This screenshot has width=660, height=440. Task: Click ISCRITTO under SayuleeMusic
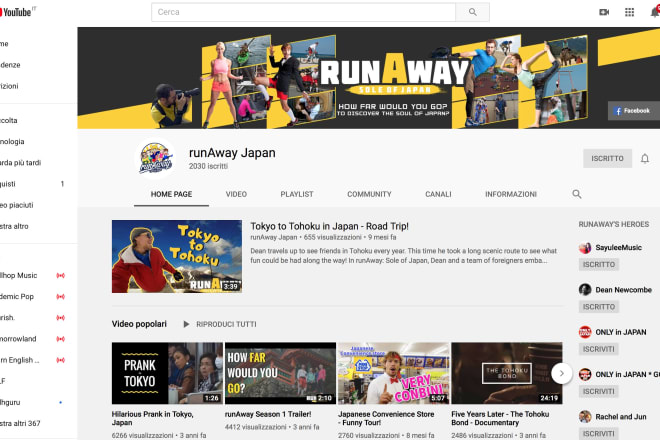pos(599,264)
